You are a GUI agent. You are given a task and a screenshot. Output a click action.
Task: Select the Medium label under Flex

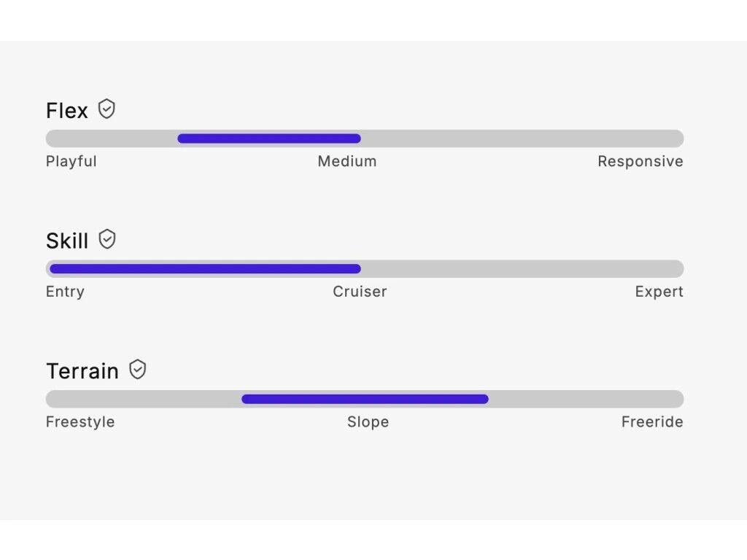347,161
